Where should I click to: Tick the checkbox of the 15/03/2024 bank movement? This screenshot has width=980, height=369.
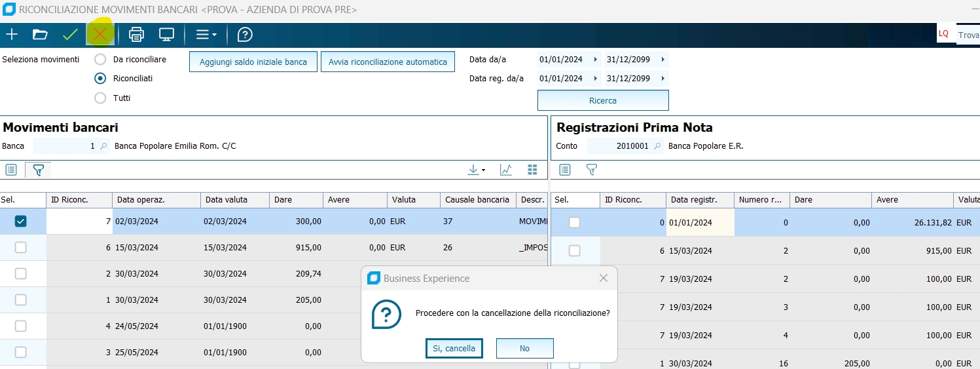tap(21, 248)
